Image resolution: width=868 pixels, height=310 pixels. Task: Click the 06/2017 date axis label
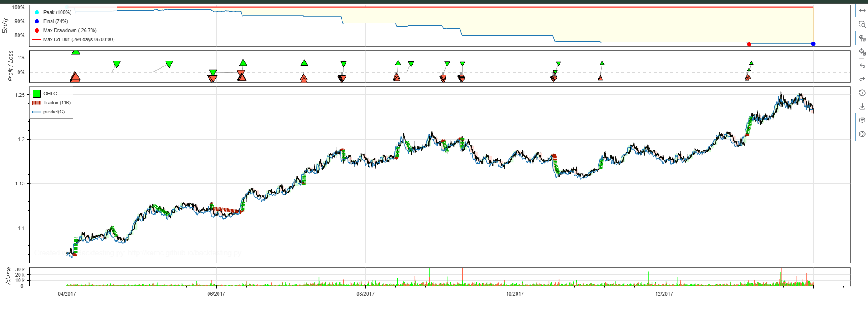point(216,294)
